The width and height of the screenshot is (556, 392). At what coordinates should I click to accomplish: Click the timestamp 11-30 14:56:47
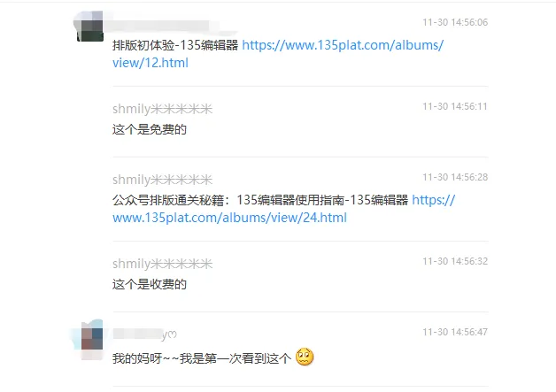[x=455, y=332]
